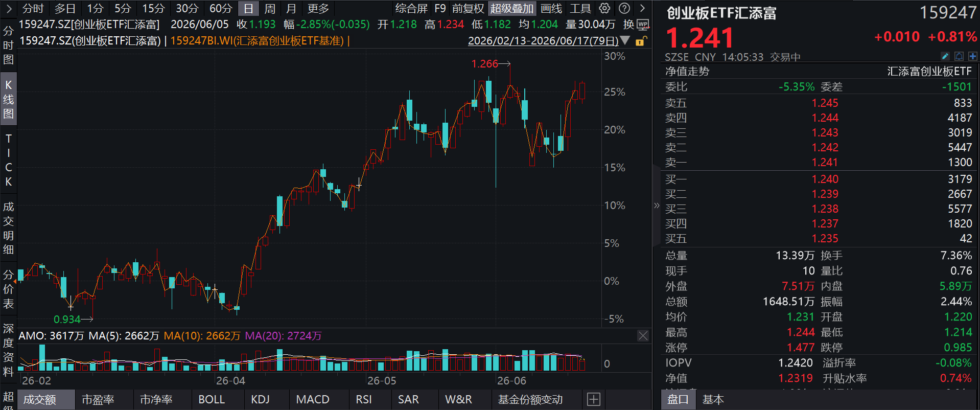Open the TICK sidebar view
The image size is (980, 410).
9,160
